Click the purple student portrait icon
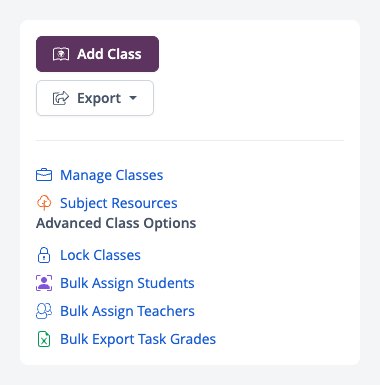Viewport: 380px width, 385px height. [x=44, y=283]
